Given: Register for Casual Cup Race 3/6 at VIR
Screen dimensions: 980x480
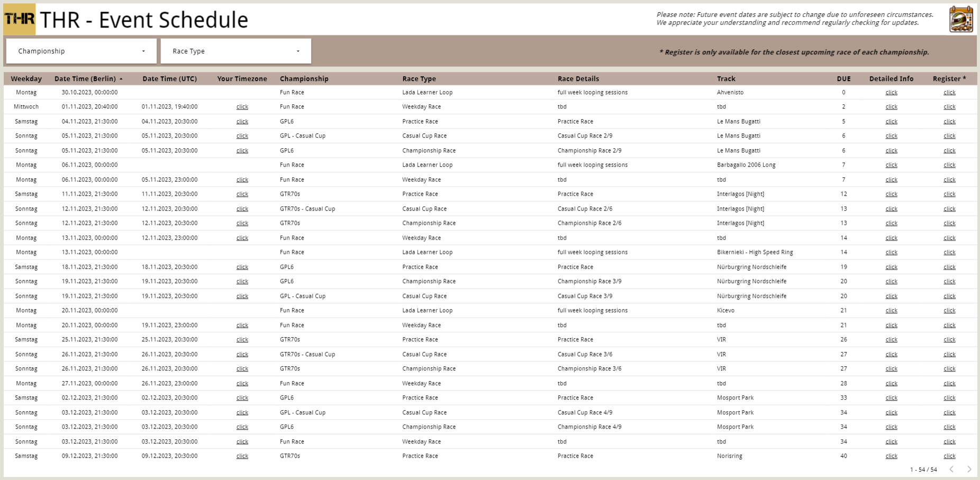Looking at the screenshot, I should tap(949, 355).
